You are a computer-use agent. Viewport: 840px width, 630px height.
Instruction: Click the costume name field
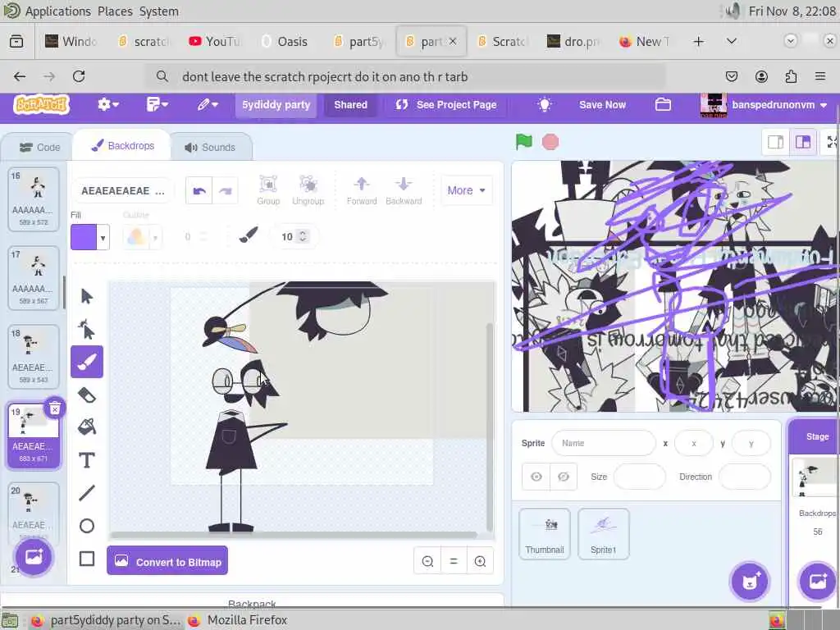click(123, 190)
